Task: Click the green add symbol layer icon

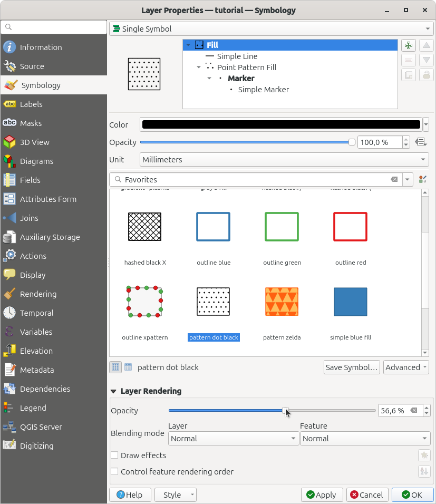Action: 408,45
